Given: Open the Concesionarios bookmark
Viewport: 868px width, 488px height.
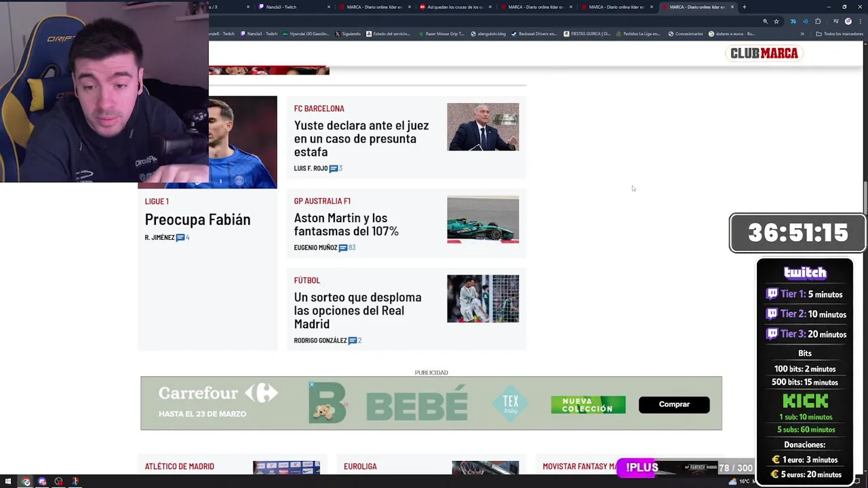Looking at the screenshot, I should pyautogui.click(x=686, y=33).
